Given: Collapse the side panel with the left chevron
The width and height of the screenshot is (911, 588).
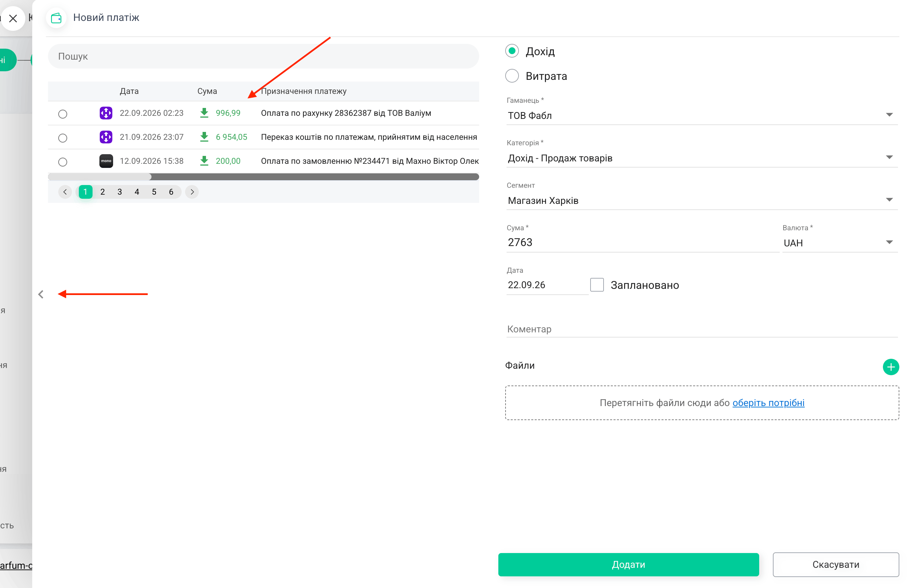Looking at the screenshot, I should pos(41,294).
